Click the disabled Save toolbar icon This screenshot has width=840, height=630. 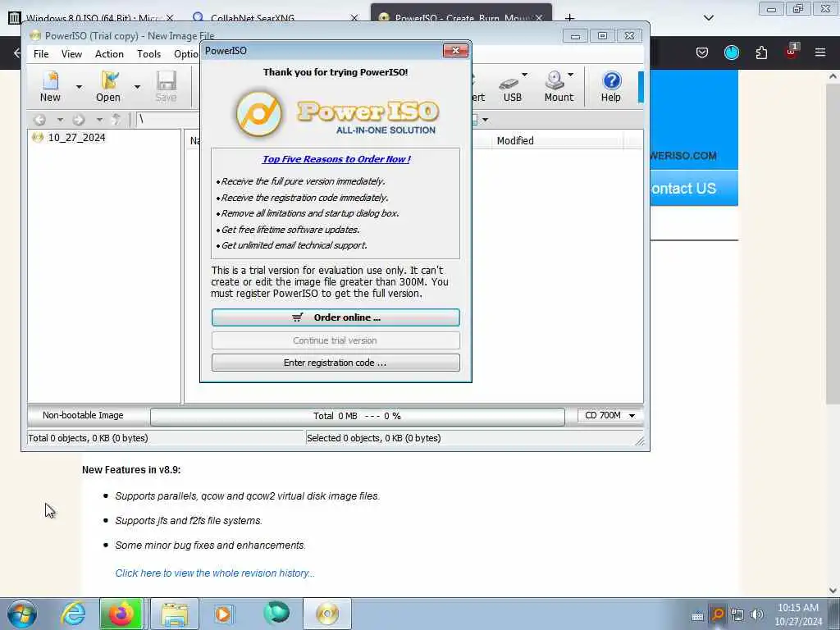pyautogui.click(x=166, y=86)
